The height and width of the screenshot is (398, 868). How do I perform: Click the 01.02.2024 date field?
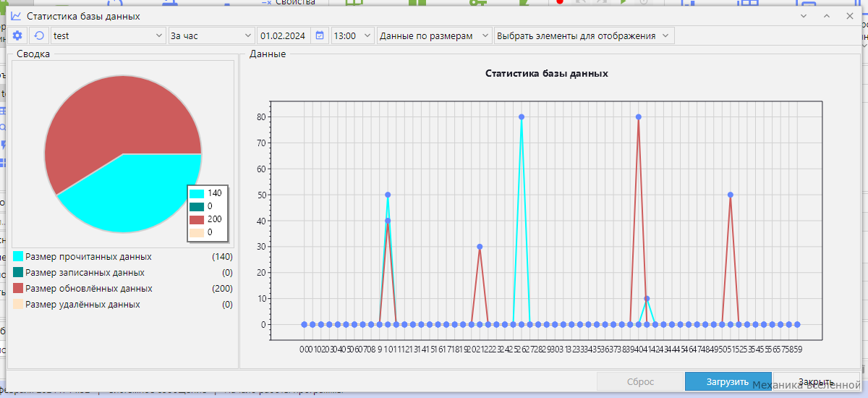[x=284, y=35]
